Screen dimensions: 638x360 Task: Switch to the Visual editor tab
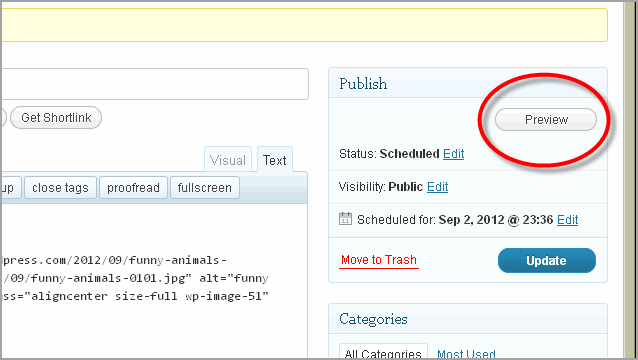pos(228,160)
